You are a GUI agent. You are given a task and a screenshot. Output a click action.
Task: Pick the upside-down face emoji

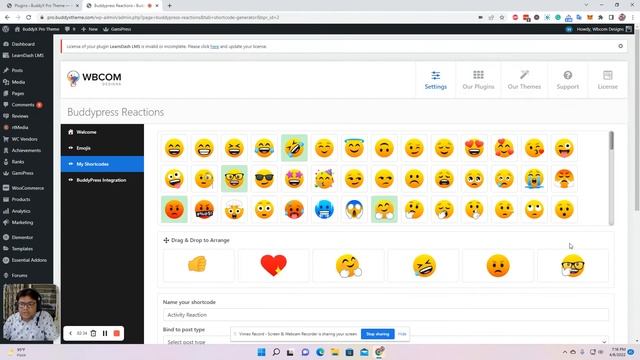coord(384,148)
